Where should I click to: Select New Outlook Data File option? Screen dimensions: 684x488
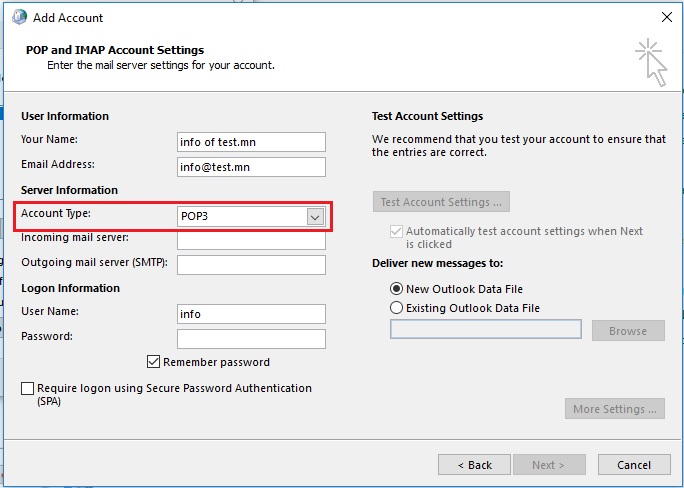tap(396, 289)
